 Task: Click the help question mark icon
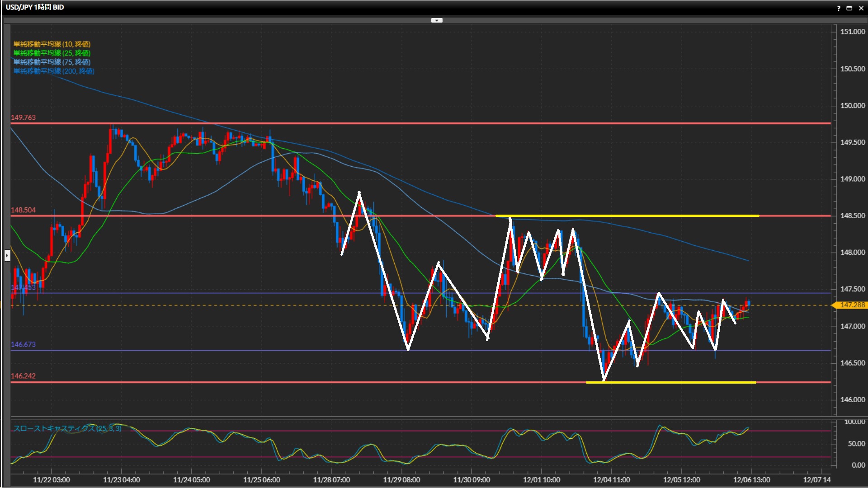(839, 8)
